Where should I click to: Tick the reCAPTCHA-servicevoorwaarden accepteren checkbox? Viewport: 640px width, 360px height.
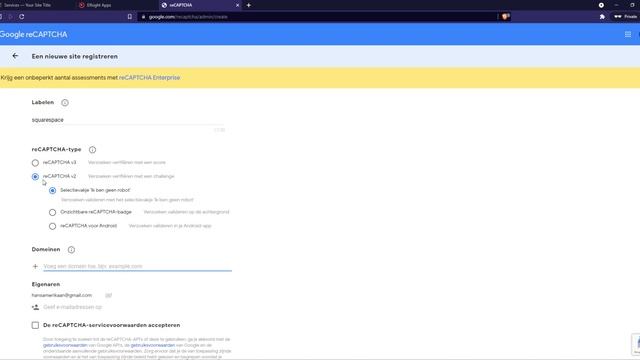[x=35, y=325]
